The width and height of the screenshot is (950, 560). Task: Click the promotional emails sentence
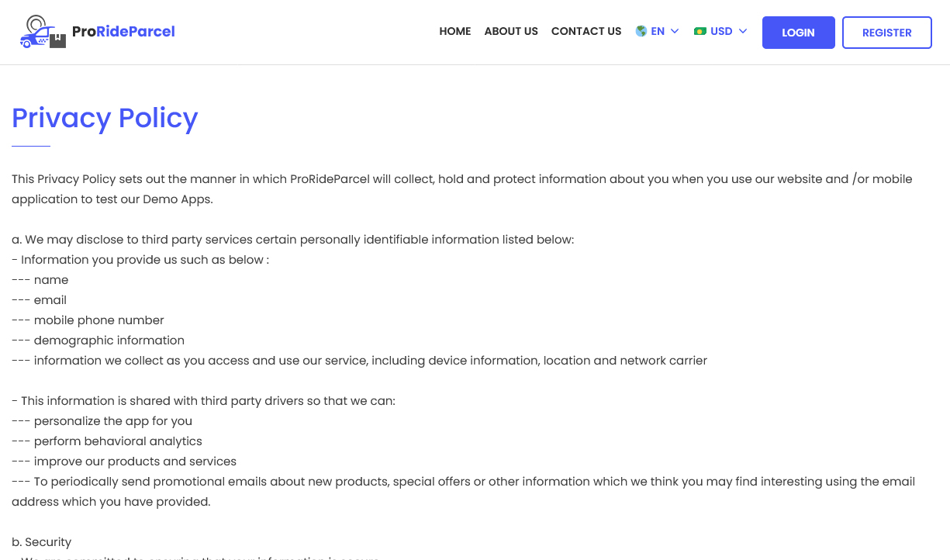tap(464, 492)
